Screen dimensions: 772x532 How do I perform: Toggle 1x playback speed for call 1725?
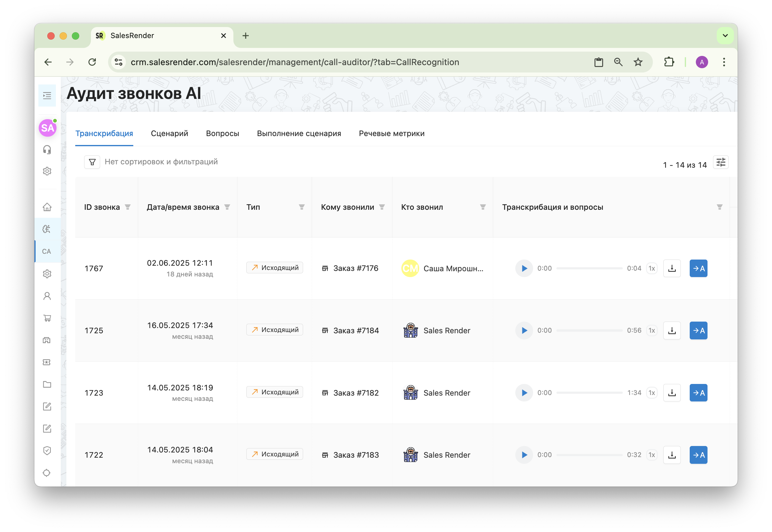point(652,330)
